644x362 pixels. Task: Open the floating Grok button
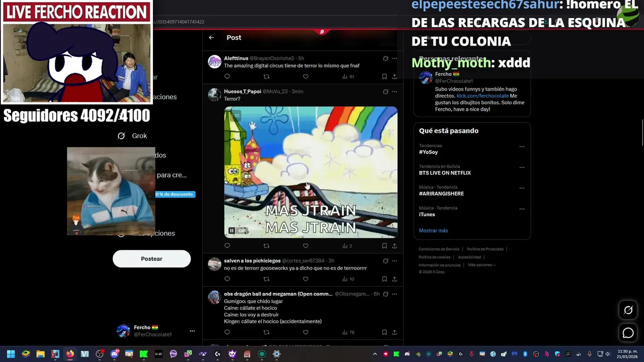[x=628, y=310]
